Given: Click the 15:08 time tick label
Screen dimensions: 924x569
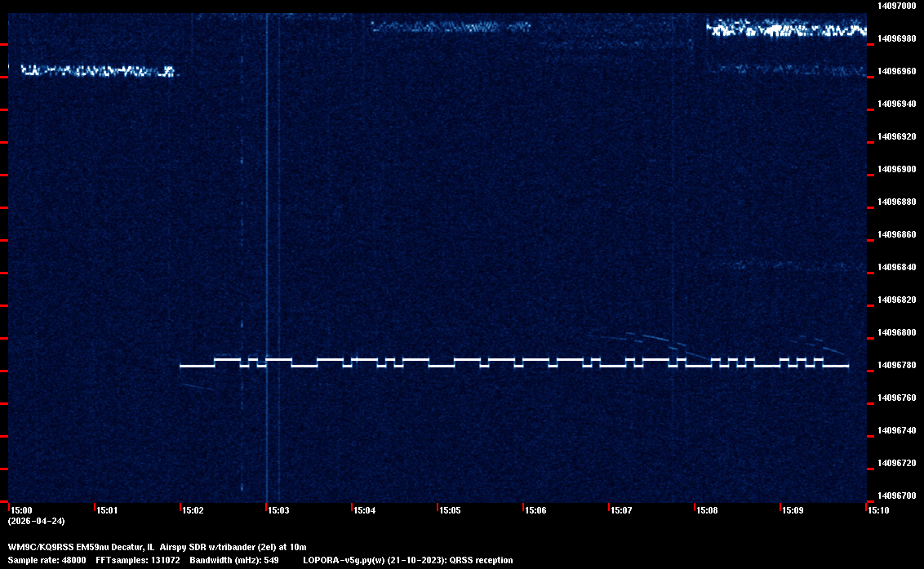Looking at the screenshot, I should coord(707,510).
